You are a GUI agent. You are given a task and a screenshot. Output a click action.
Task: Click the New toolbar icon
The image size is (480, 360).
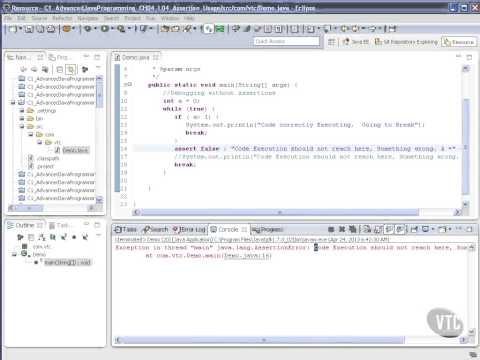point(13,29)
